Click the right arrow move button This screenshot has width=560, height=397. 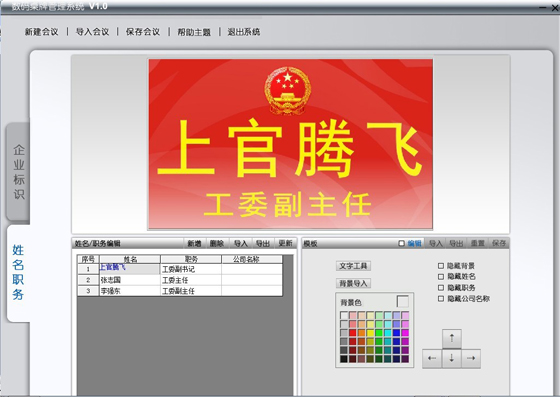click(471, 358)
